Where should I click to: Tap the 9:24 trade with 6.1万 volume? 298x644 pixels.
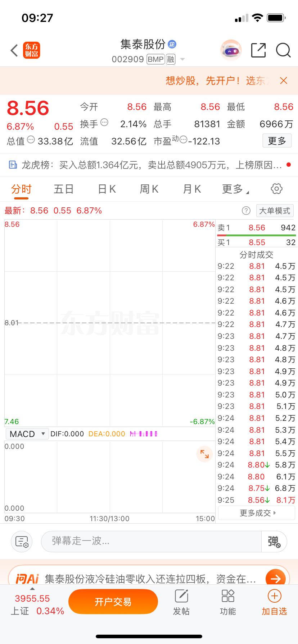pyautogui.click(x=256, y=477)
